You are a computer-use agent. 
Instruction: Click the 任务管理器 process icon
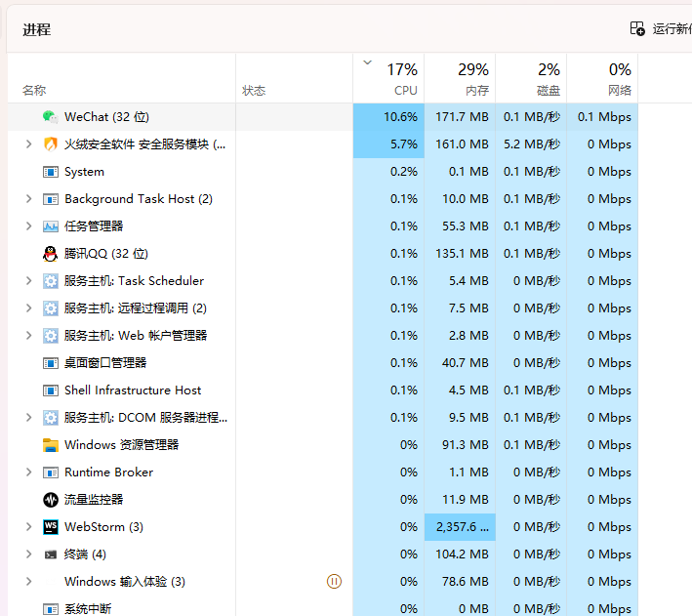(51, 226)
